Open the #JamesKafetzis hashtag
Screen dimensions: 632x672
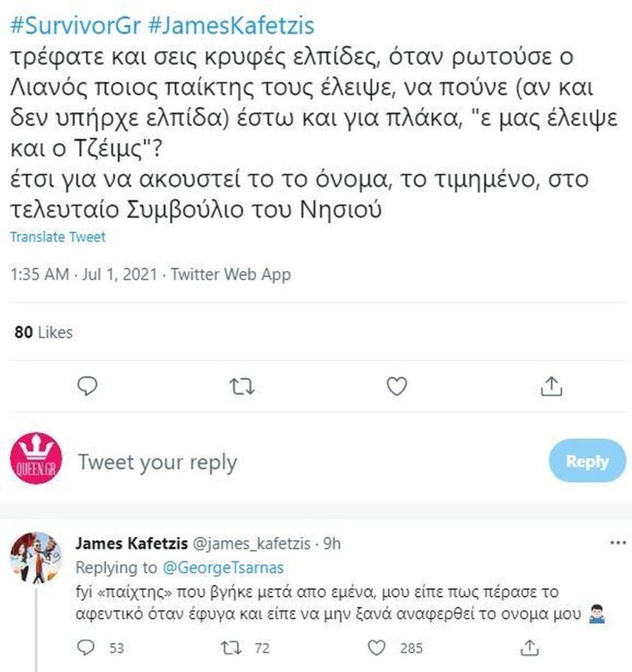pos(231,26)
